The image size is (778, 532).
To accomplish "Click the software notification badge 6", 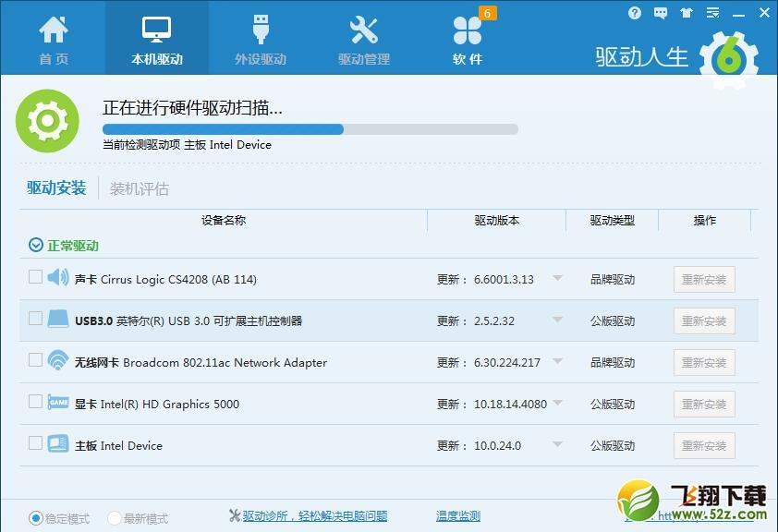I will (x=487, y=13).
